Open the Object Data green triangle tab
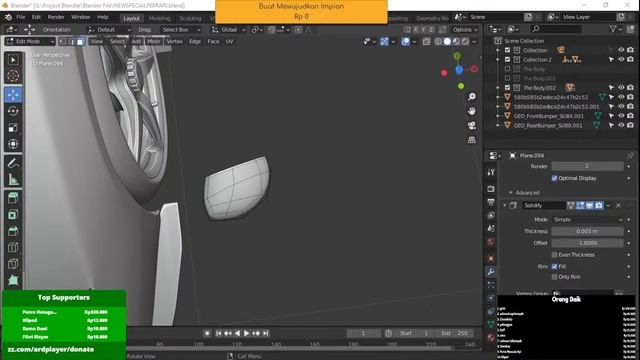The width and height of the screenshot is (640, 360). coord(491,324)
